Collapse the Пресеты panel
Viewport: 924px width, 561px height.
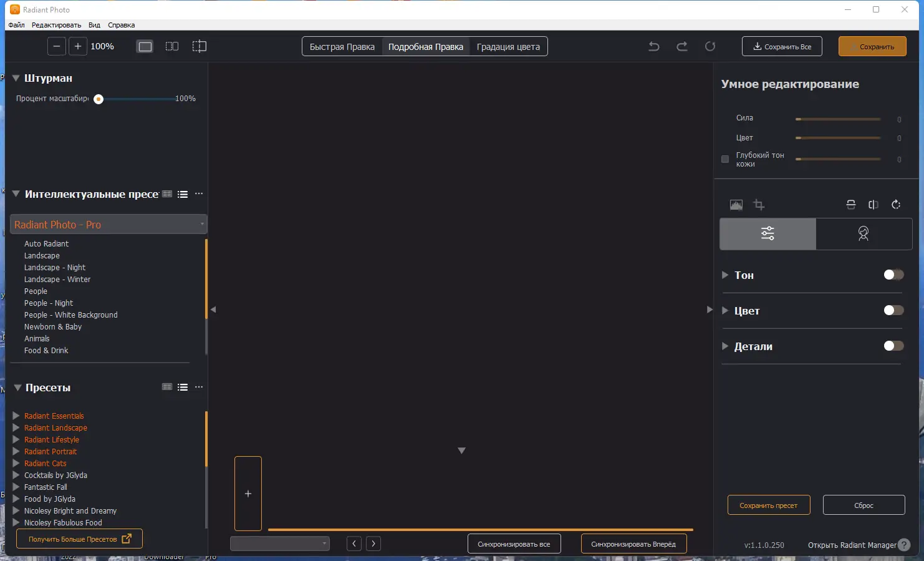17,388
